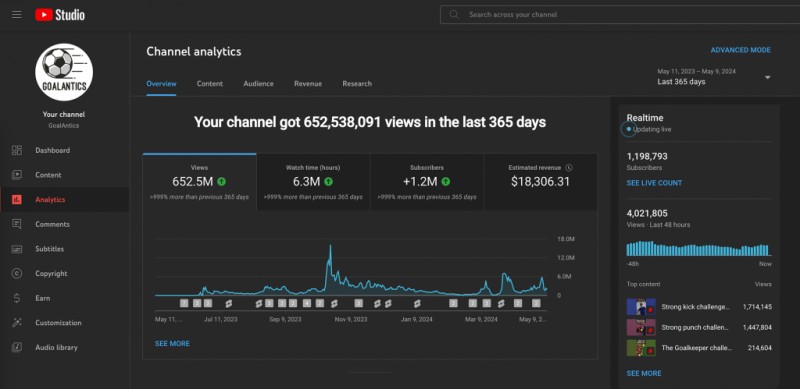
Task: Open the Dashboard menu item
Action: click(x=64, y=150)
